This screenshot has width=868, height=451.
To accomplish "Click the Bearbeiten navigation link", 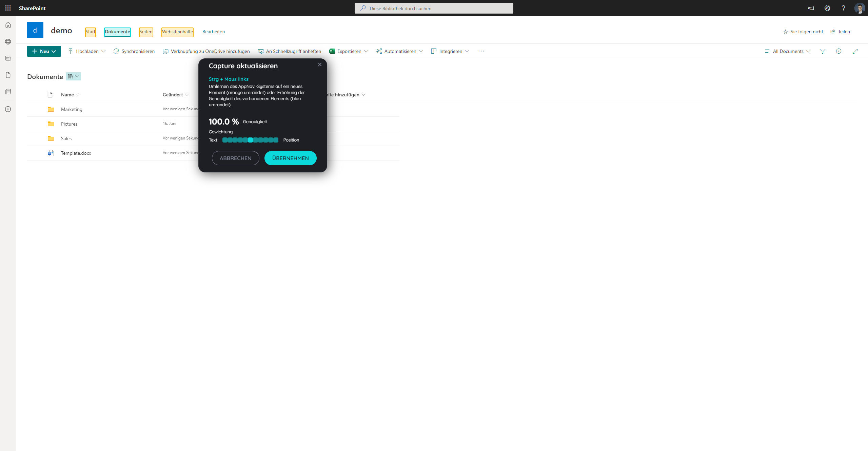I will coord(214,32).
